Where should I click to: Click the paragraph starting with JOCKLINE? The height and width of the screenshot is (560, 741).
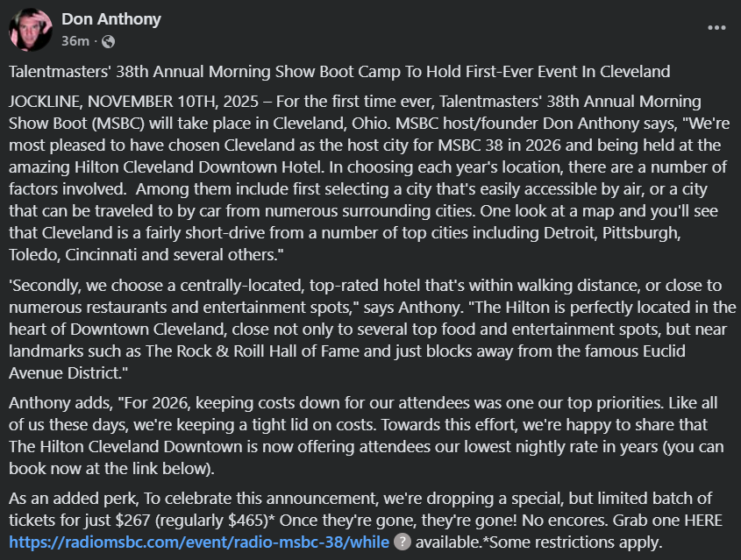tap(368, 169)
